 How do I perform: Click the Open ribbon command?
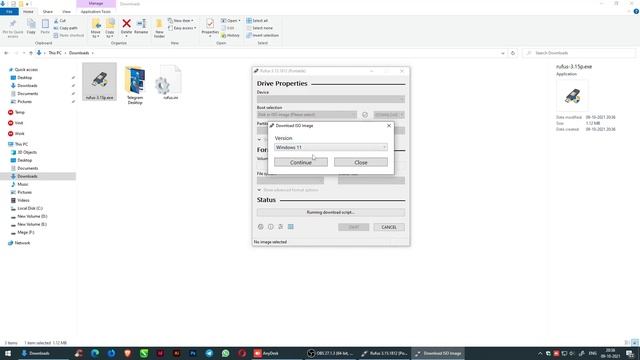pyautogui.click(x=231, y=21)
